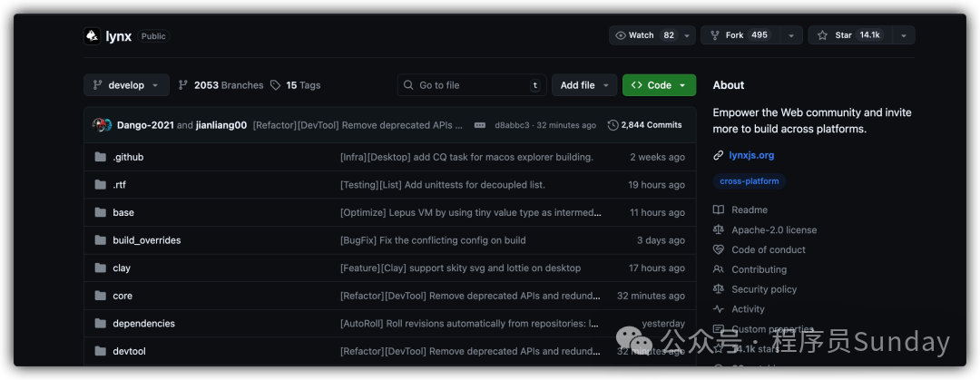Click the green Code button

click(x=659, y=85)
